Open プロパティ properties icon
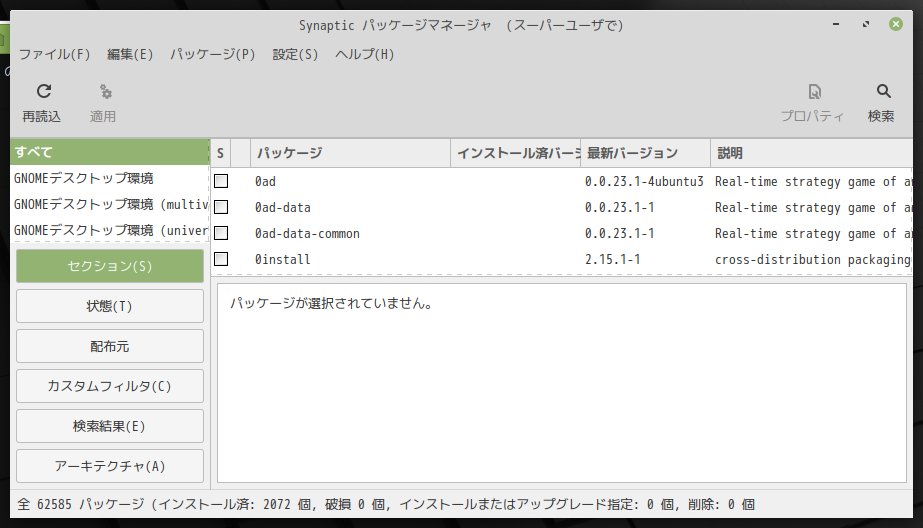The image size is (923, 528). [x=814, y=92]
